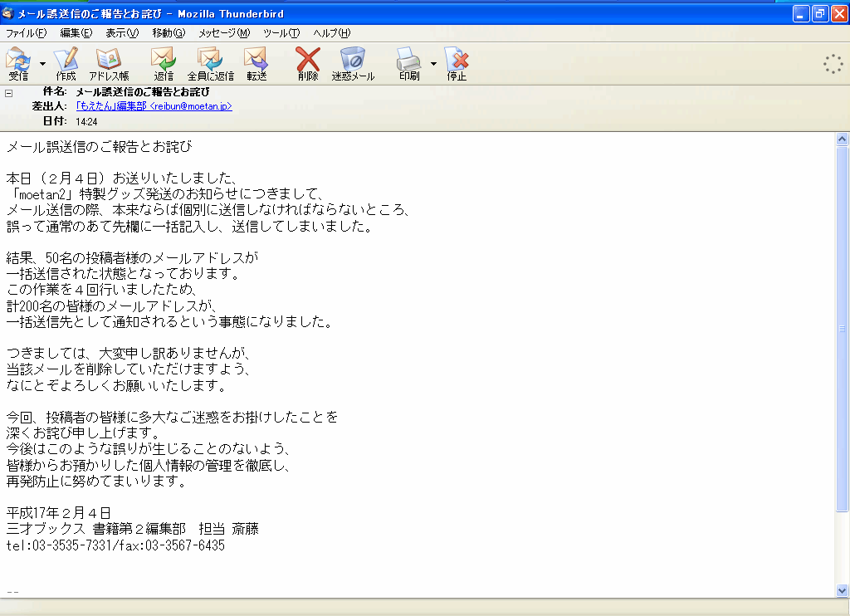Screen dimensions: 850x616
Task: Click the 転送 (Forward) icon
Action: coord(256,62)
